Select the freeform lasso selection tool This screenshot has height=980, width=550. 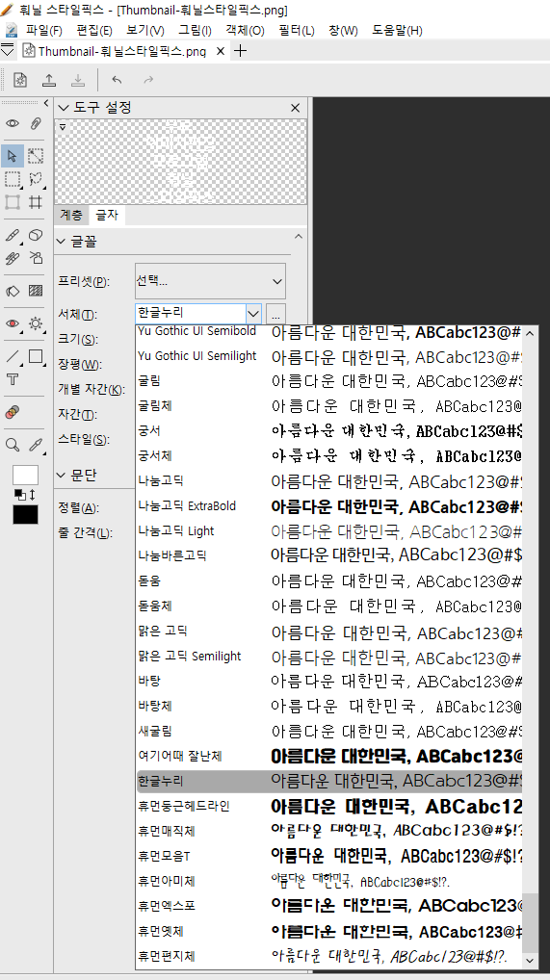tap(36, 179)
